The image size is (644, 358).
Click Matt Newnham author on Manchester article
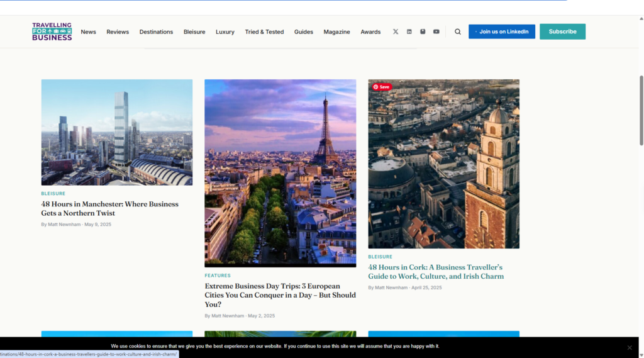64,225
